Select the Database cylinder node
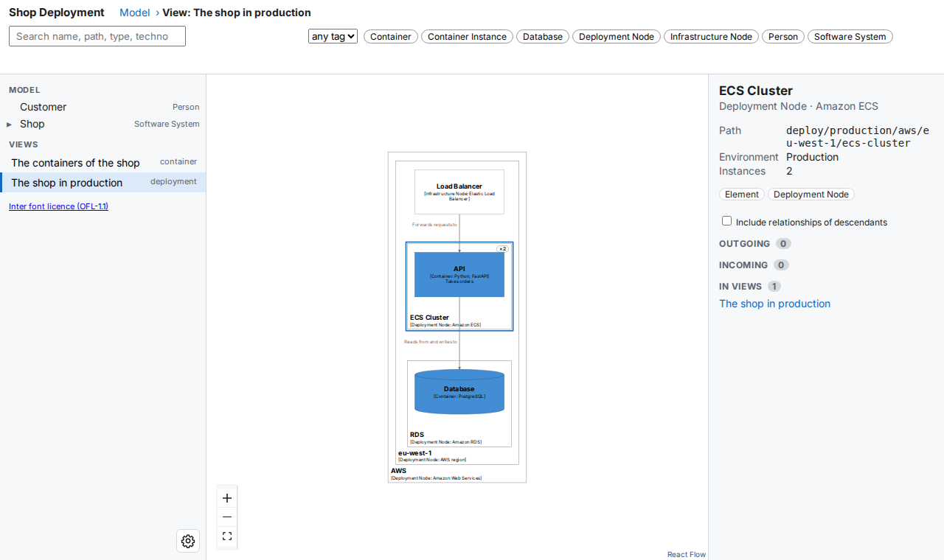Screen dimensions: 944x560 (x=459, y=391)
